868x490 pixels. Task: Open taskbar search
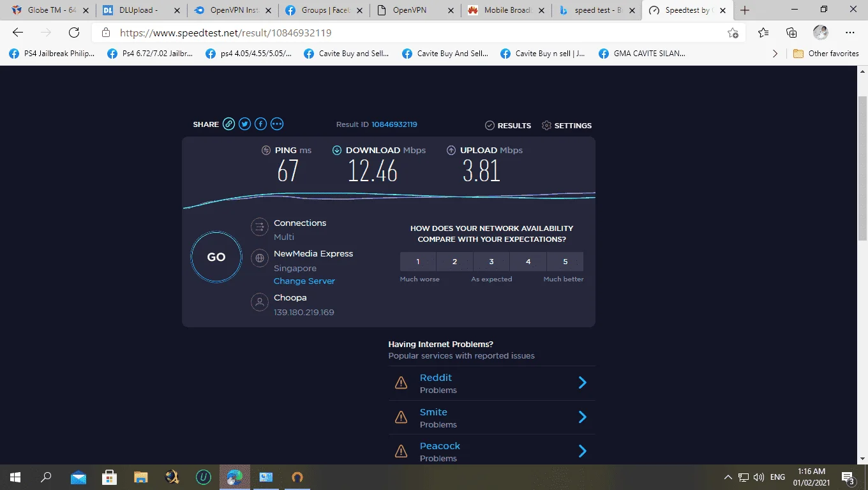click(x=46, y=477)
